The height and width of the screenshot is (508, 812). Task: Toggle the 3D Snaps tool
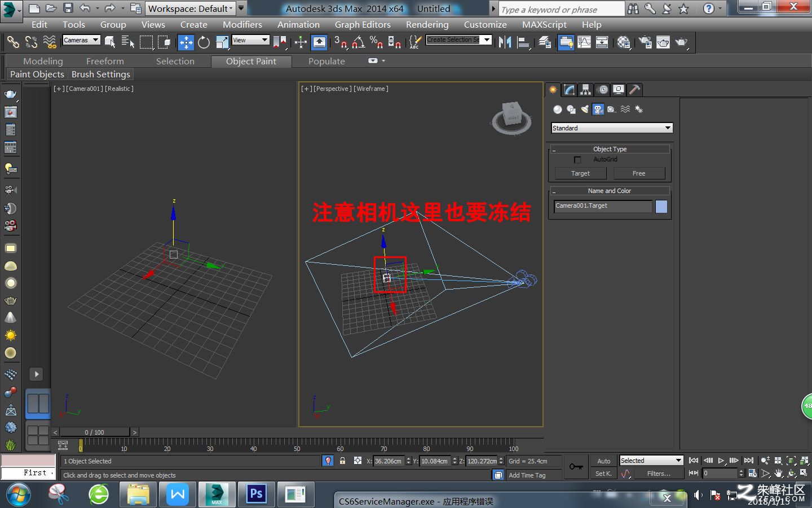point(340,42)
